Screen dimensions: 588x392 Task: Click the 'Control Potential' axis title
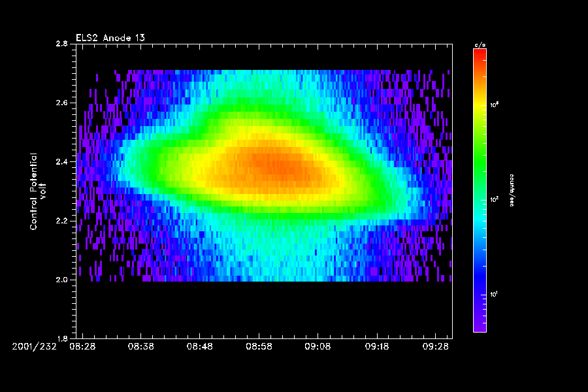tap(34, 191)
